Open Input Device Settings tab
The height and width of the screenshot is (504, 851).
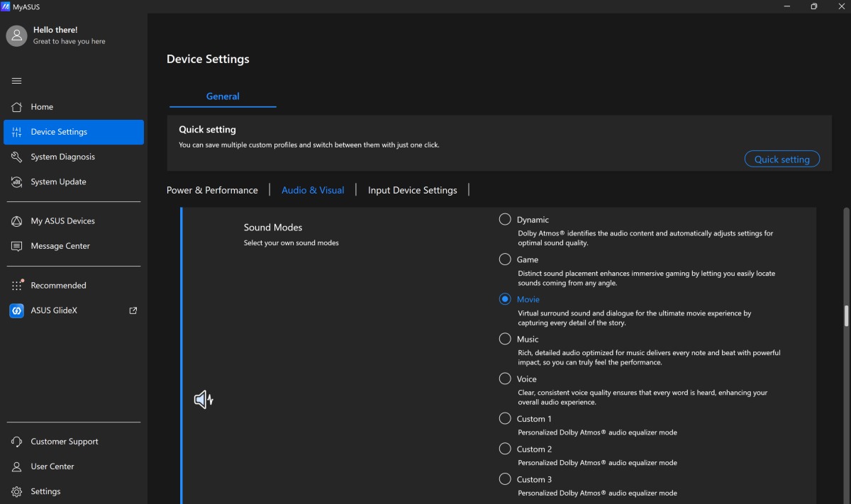tap(412, 190)
